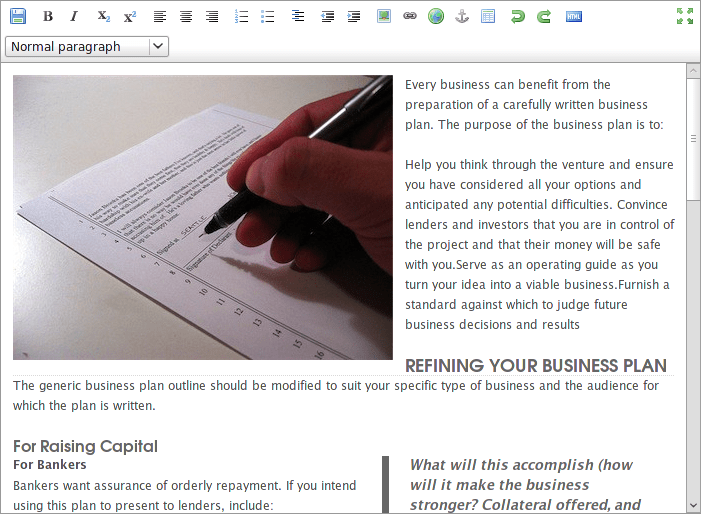
Task: Switch editor to fullscreen mode
Action: click(685, 16)
